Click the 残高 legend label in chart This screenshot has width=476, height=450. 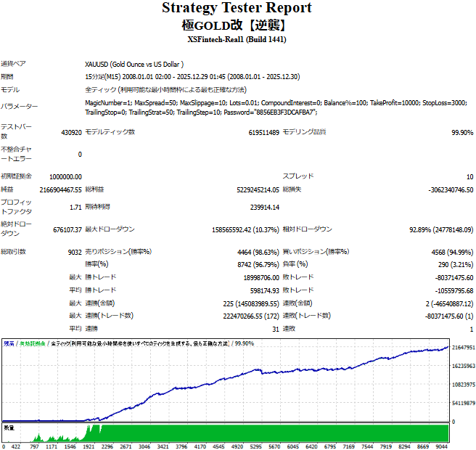9,343
